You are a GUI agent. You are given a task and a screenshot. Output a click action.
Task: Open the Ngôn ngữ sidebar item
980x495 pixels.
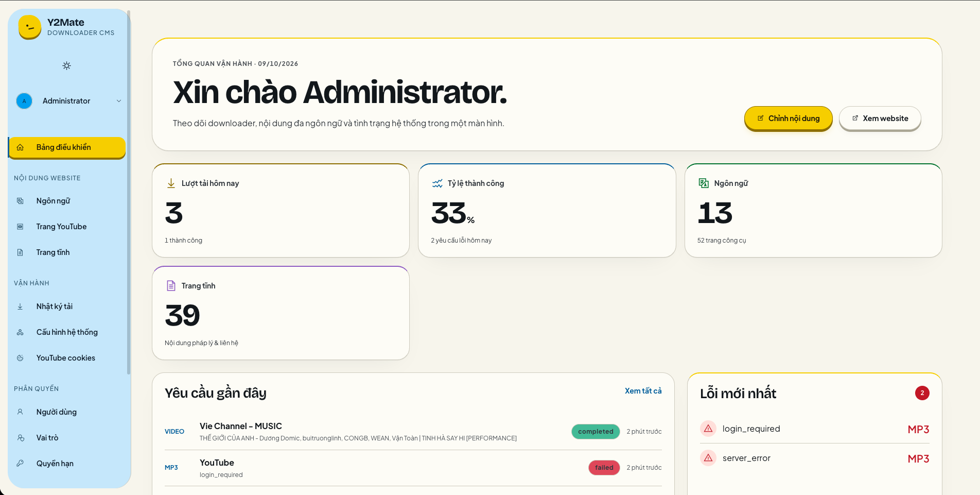[67, 201]
